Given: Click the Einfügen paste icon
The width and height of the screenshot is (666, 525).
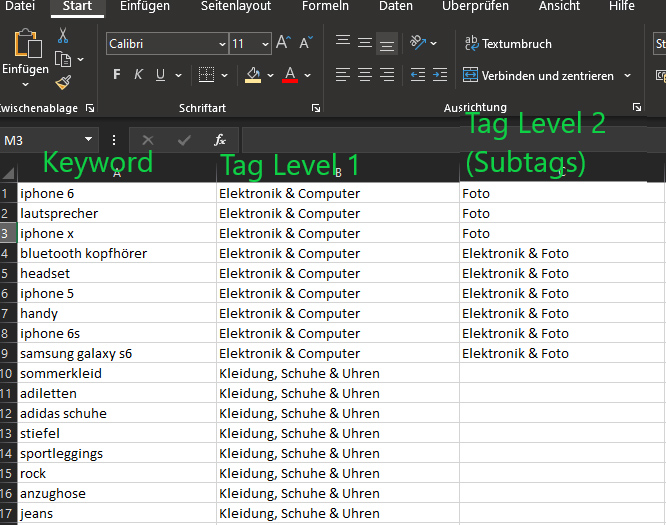Looking at the screenshot, I should coord(28,43).
